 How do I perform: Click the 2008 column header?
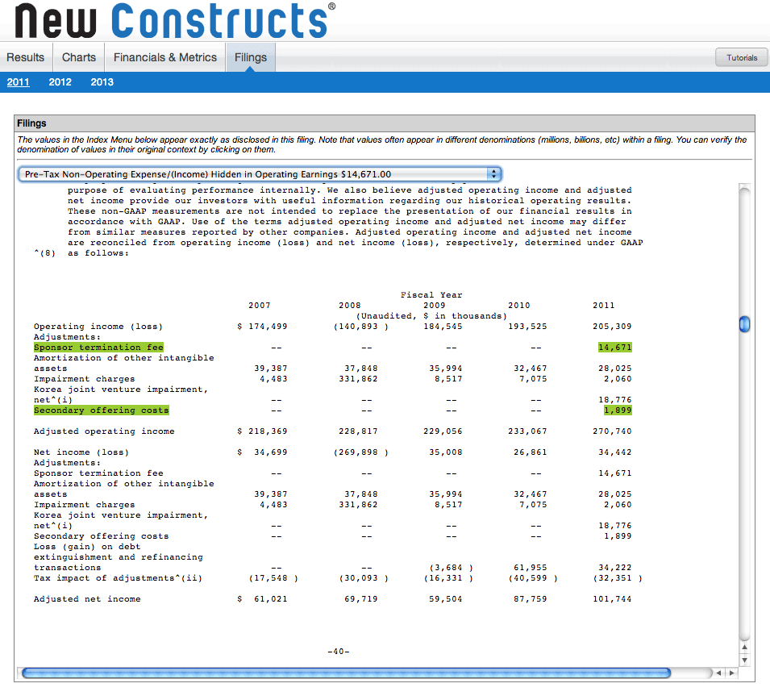[x=350, y=306]
